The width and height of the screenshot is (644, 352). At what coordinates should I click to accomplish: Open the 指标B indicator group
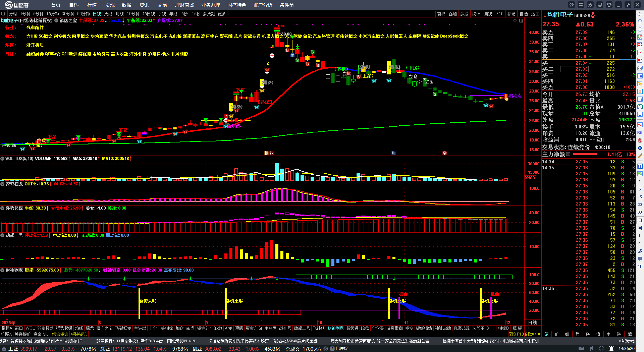pyautogui.click(x=503, y=328)
